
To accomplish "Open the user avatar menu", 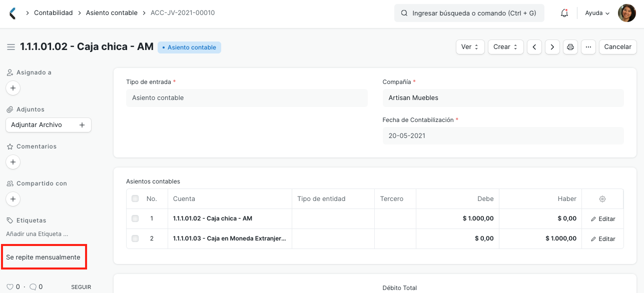I will 627,13.
